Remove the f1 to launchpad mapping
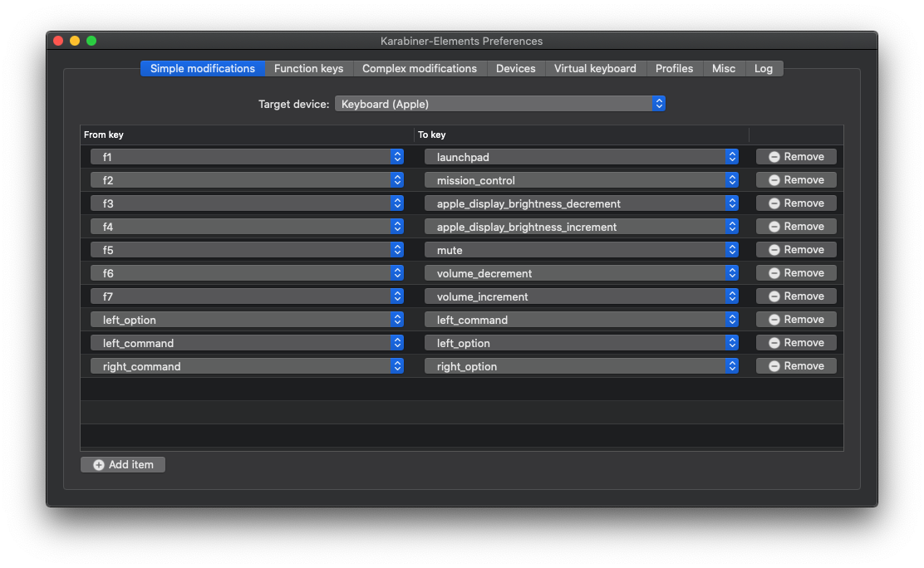924x568 pixels. pyautogui.click(x=796, y=157)
